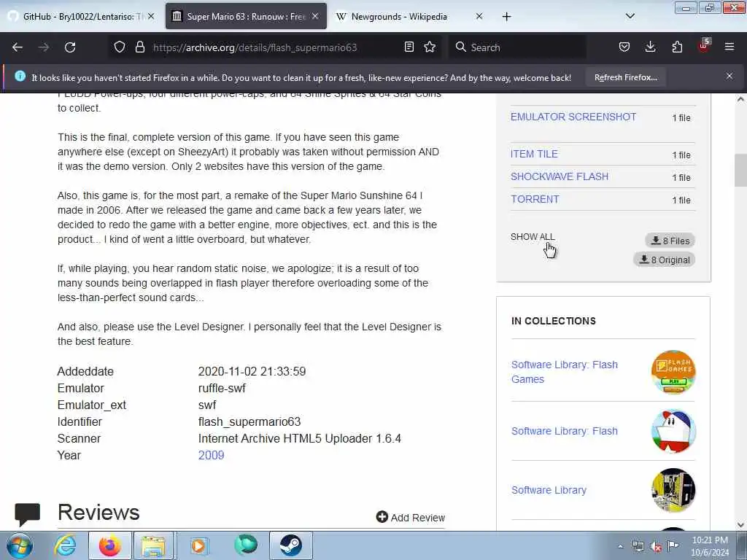The image size is (747, 560).
Task: Click the Firefox Search box
Action: pos(517,47)
